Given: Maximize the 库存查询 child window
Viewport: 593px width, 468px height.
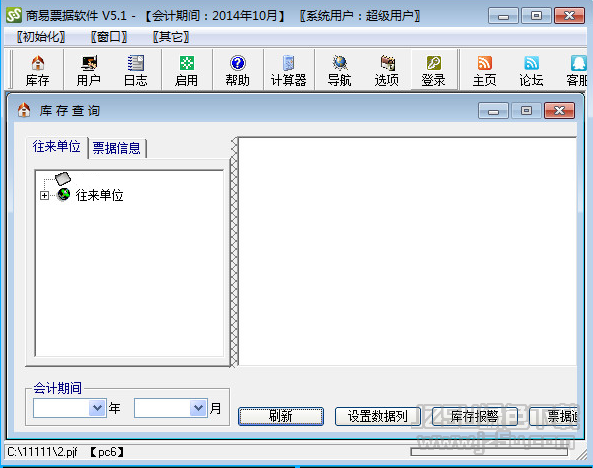Looking at the screenshot, I should 526,111.
